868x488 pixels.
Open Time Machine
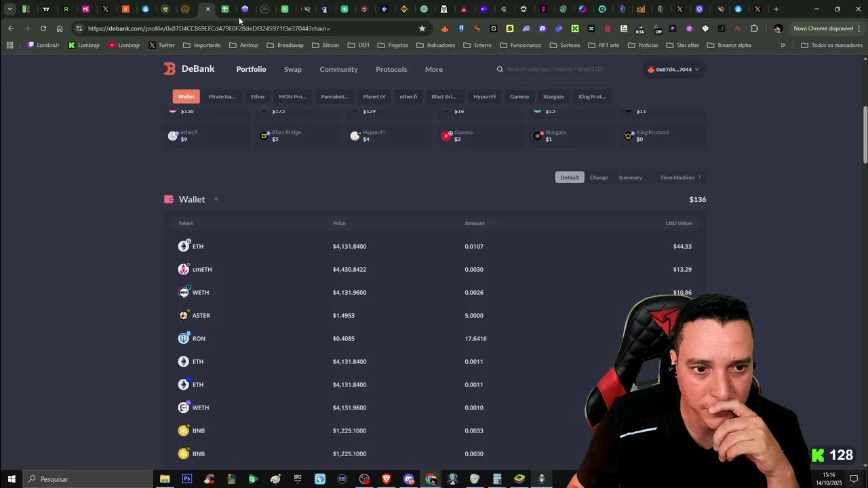(680, 178)
